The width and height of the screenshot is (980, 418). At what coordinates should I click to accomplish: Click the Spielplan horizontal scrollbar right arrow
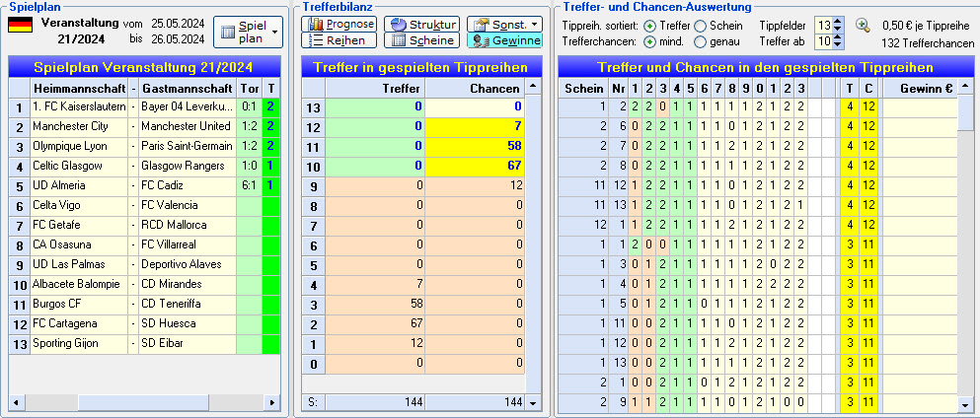click(272, 403)
